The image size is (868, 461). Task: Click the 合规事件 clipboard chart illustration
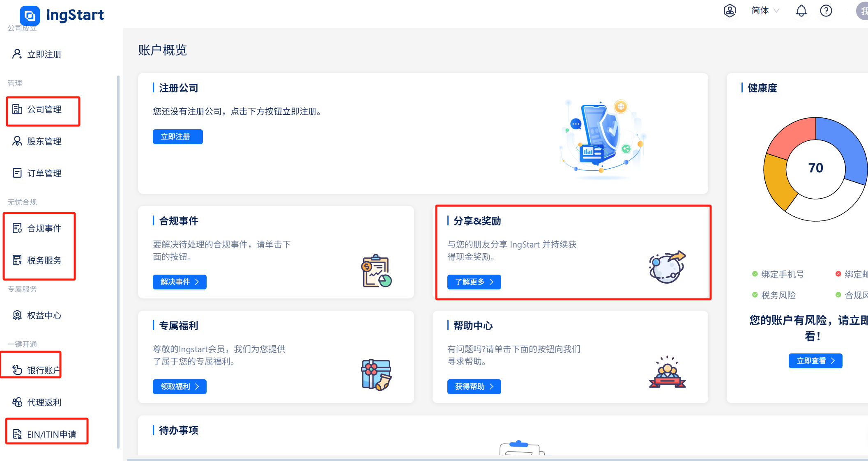click(x=377, y=271)
